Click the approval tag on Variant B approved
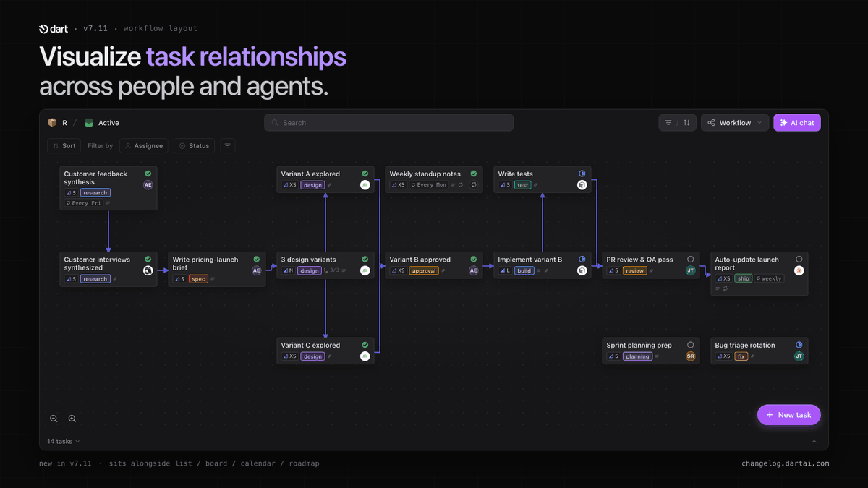Image resolution: width=868 pixels, height=488 pixels. click(424, 271)
